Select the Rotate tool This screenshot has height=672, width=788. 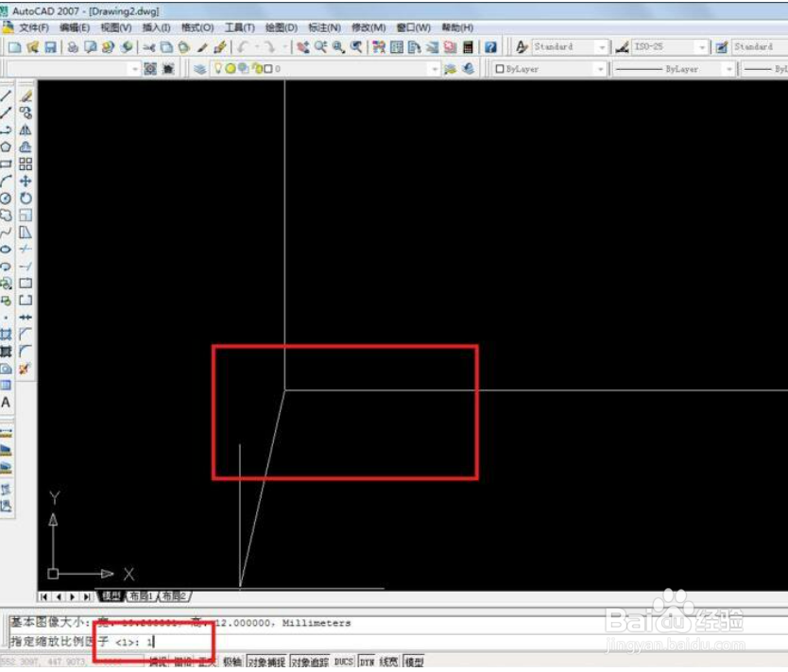26,198
